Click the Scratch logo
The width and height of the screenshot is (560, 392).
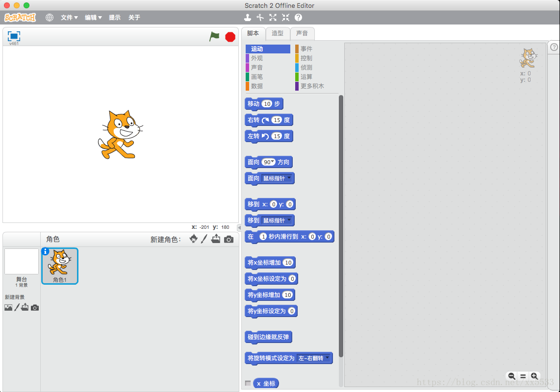20,17
